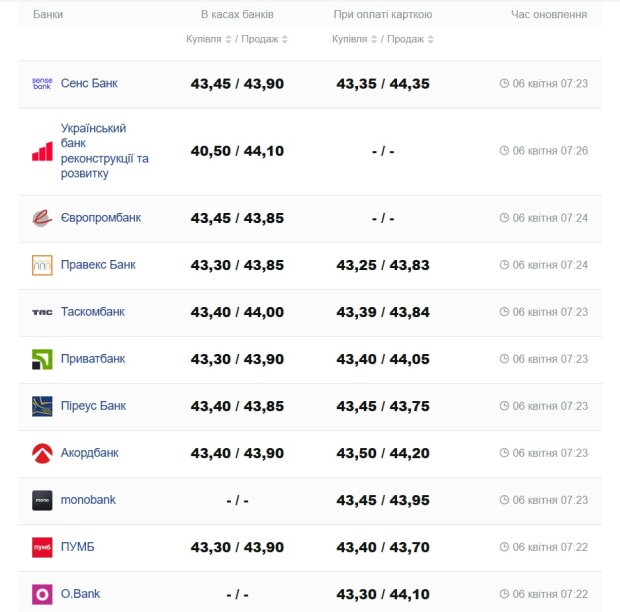Click the pink O.Bank logo icon

coord(42,594)
